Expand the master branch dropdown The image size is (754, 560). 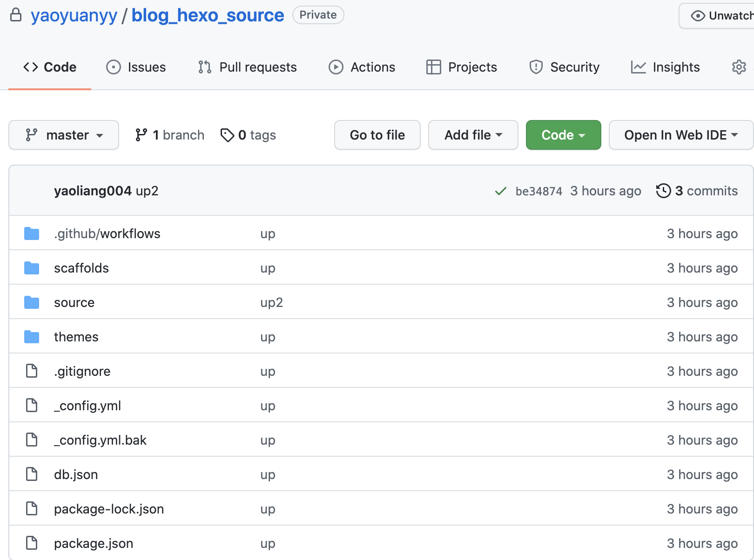(64, 135)
